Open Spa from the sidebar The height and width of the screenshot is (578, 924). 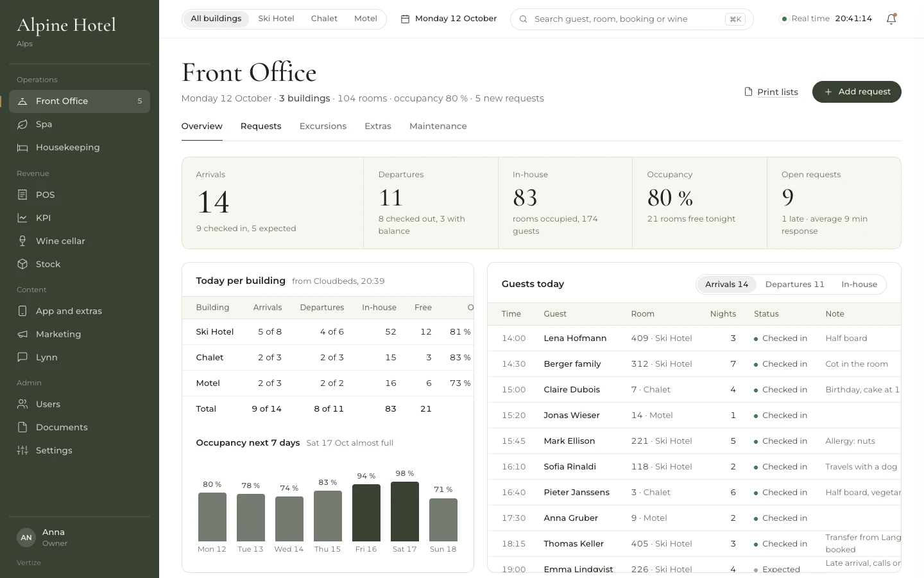point(80,125)
